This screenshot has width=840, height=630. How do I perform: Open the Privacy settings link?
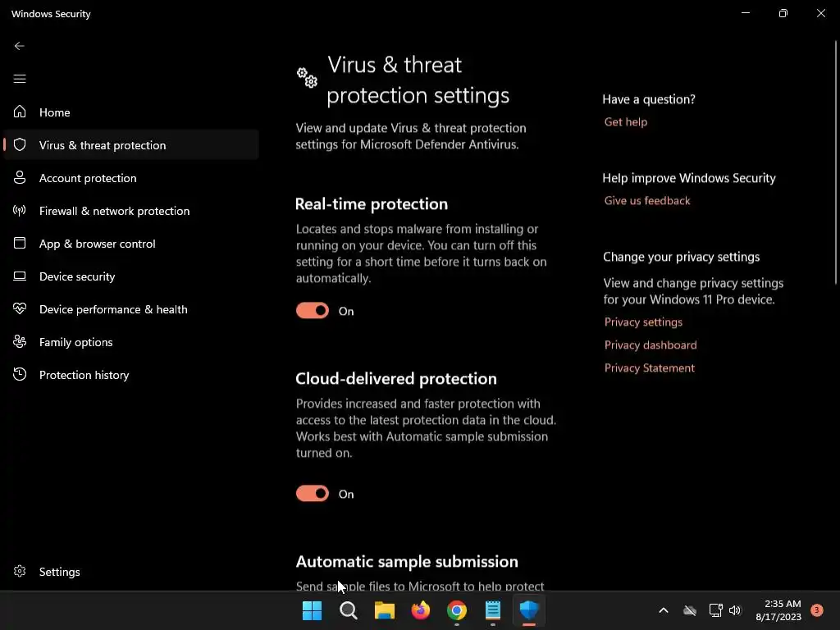click(643, 322)
